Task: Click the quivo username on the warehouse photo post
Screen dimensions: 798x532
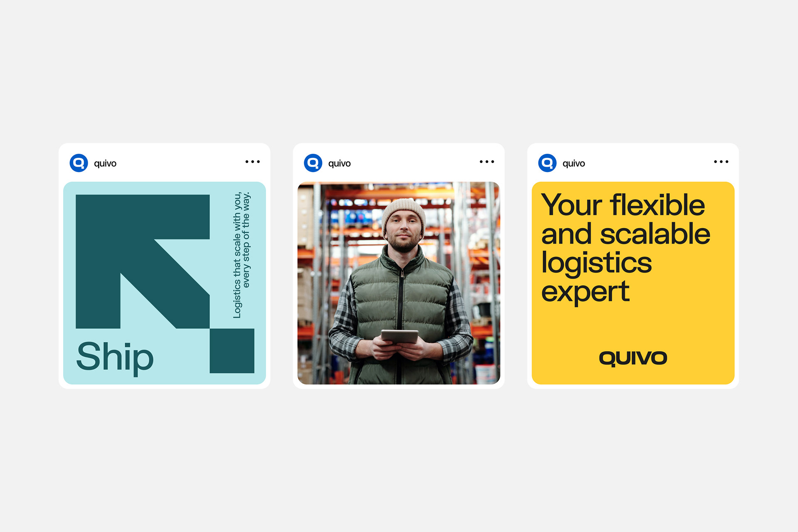Action: (x=340, y=163)
